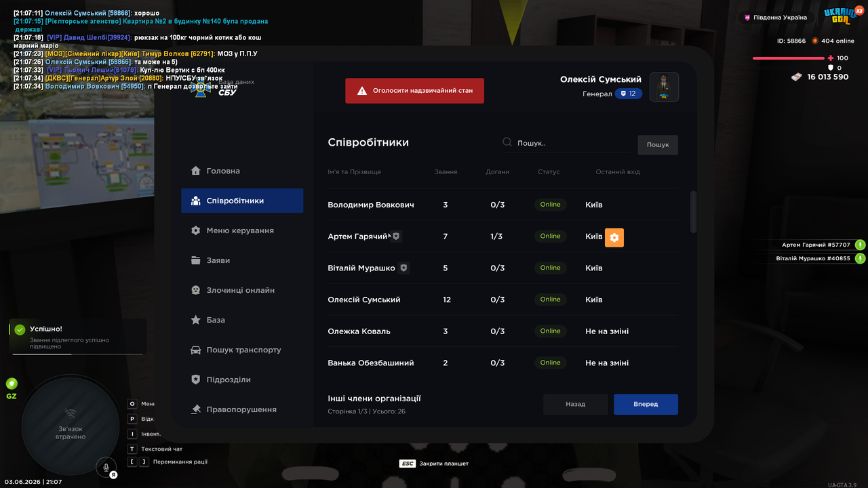Click the star icon beside База
The image size is (868, 488).
[196, 320]
